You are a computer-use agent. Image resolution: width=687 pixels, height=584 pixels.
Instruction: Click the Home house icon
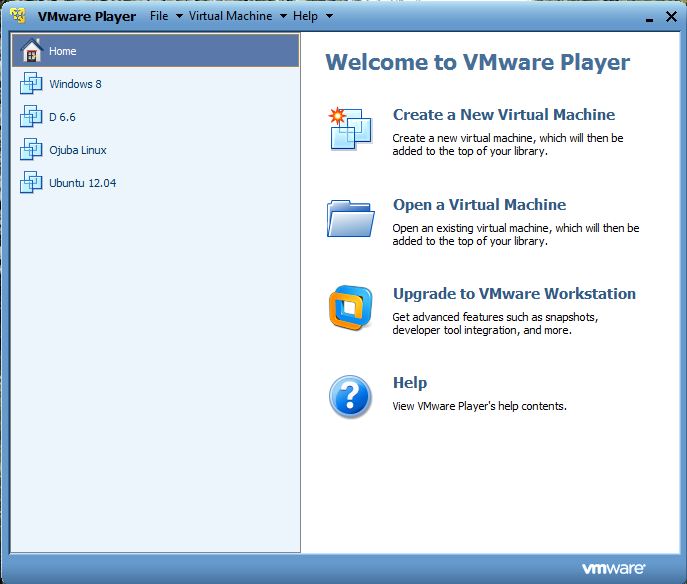pos(32,50)
